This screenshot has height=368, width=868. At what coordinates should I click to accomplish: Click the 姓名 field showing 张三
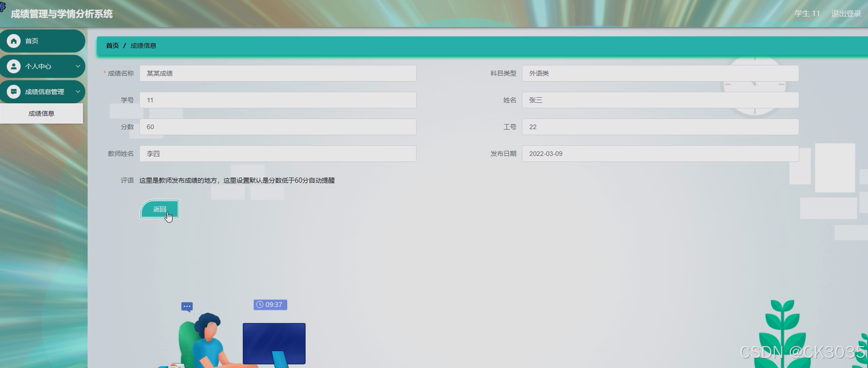coord(660,100)
